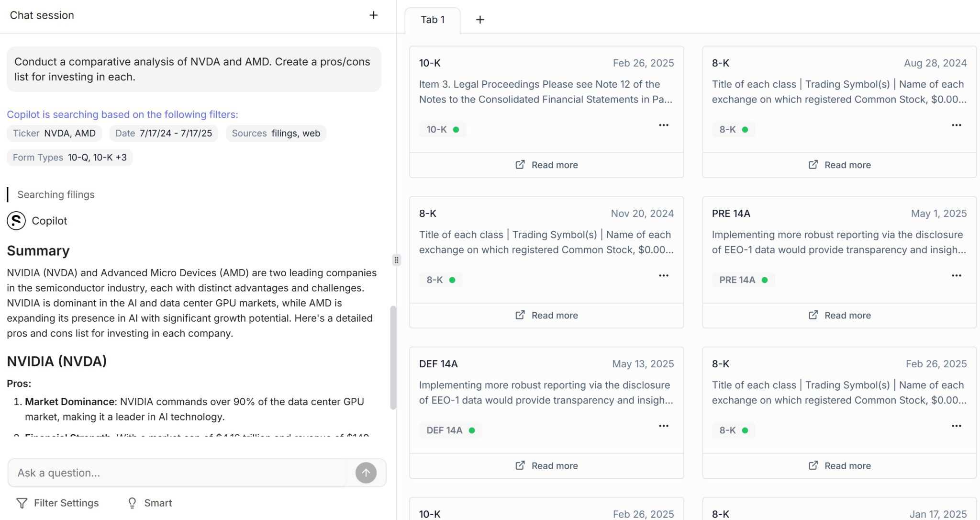The width and height of the screenshot is (980, 520).
Task: Open the Sources filter chip
Action: [276, 133]
